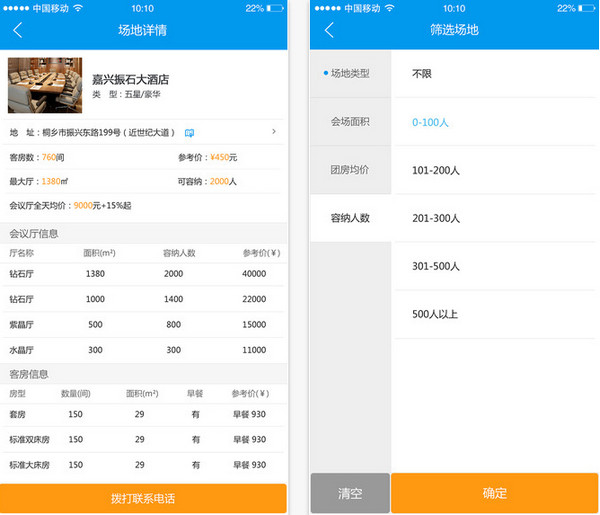
Task: Go back from the 场地详情 screen
Action: click(18, 30)
